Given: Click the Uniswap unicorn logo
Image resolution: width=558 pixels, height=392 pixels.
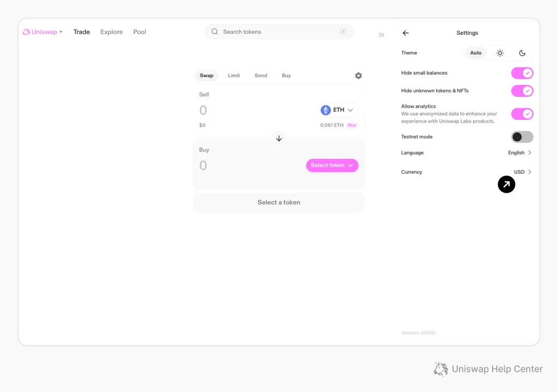Looking at the screenshot, I should (26, 32).
